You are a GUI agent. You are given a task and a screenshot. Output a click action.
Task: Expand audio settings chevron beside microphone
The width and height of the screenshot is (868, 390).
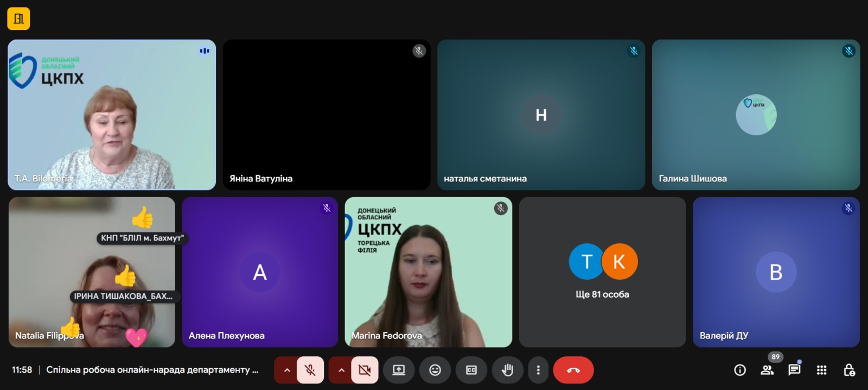point(287,370)
